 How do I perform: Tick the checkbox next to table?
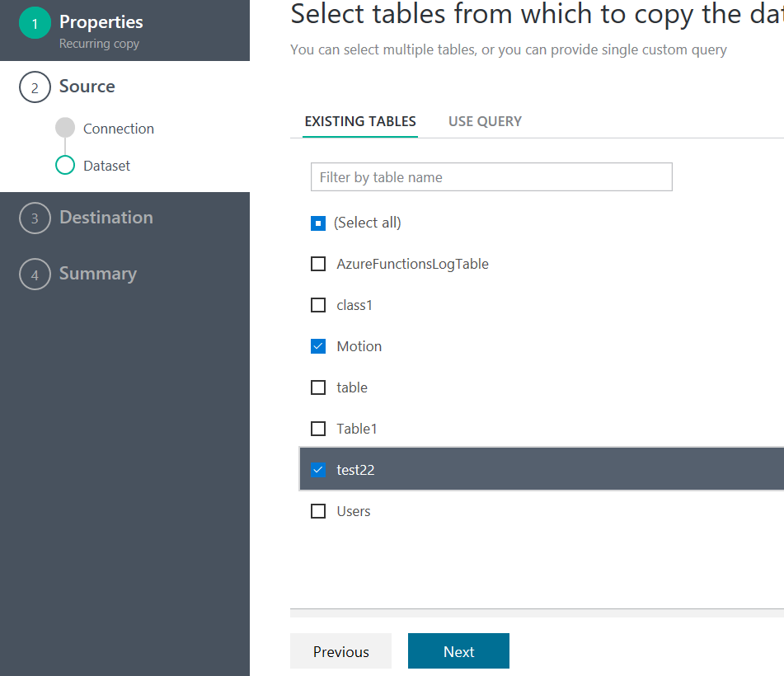[x=318, y=388]
